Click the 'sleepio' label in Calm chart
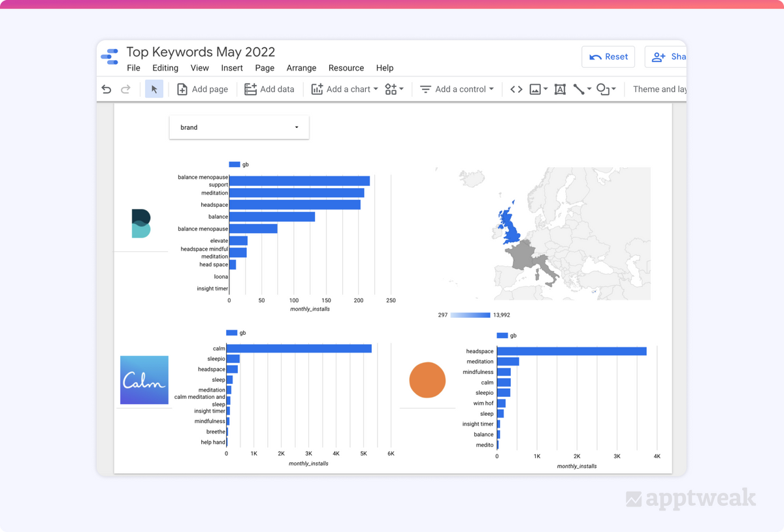The height and width of the screenshot is (532, 784). click(216, 359)
